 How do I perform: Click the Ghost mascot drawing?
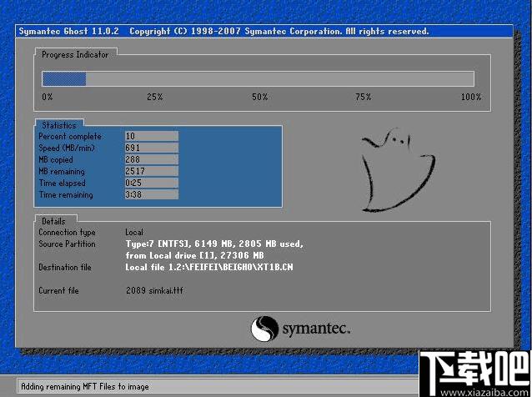[399, 170]
